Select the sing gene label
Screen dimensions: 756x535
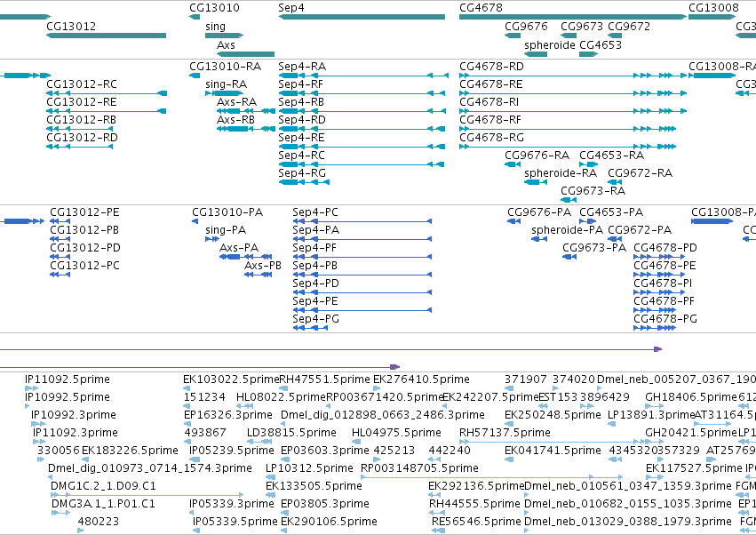click(215, 27)
